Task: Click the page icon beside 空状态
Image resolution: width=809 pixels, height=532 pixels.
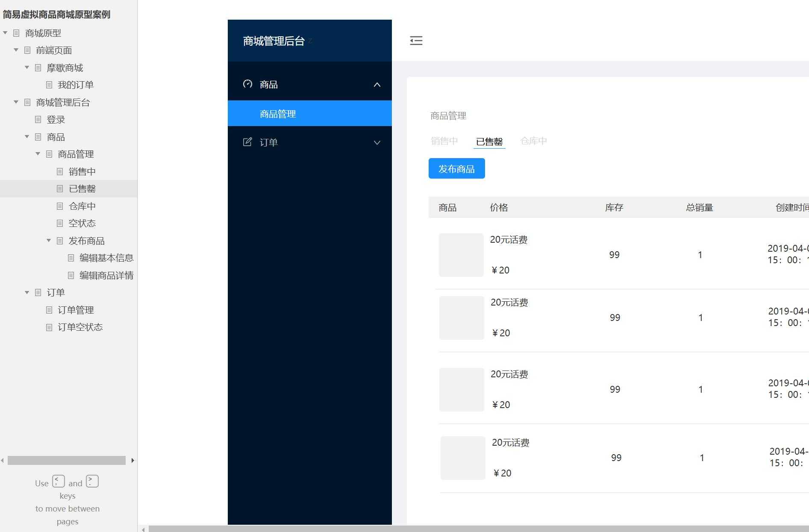Action: point(59,223)
